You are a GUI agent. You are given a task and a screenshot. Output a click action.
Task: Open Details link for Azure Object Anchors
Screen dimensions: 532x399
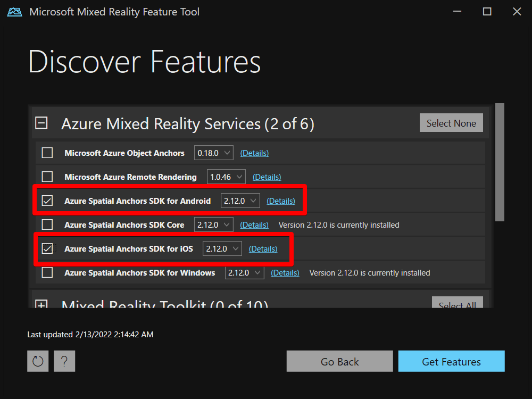[254, 153]
